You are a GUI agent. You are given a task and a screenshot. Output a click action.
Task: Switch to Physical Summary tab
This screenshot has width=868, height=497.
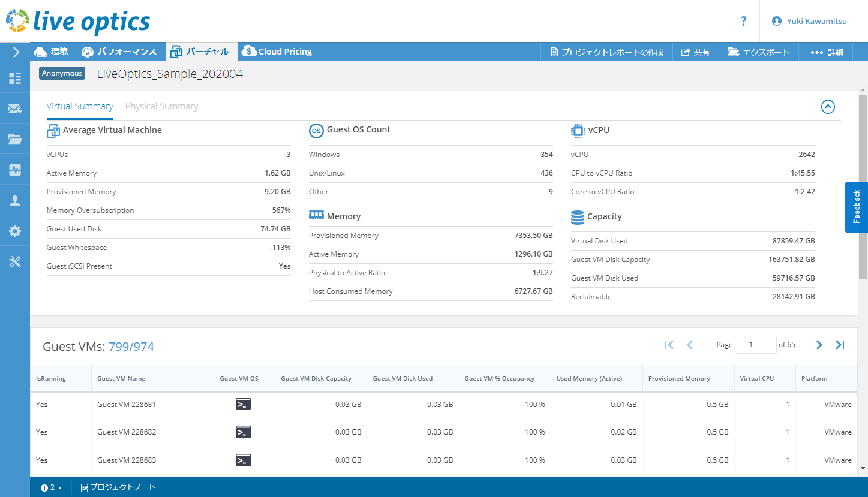pos(161,106)
